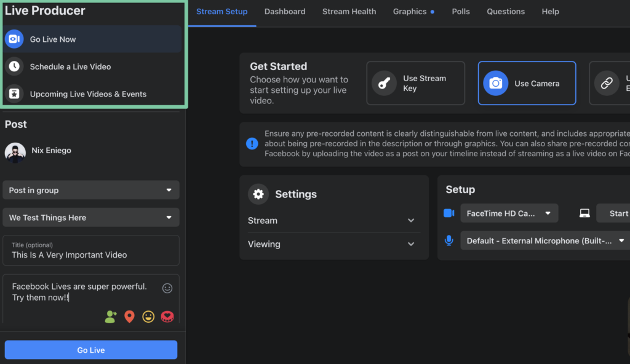The image size is (630, 364).
Task: Click the blue video camera icon in Setup
Action: click(x=449, y=213)
